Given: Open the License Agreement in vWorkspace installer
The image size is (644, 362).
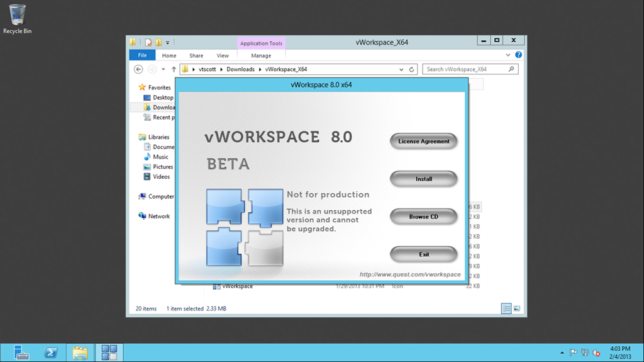Looking at the screenshot, I should pyautogui.click(x=423, y=141).
